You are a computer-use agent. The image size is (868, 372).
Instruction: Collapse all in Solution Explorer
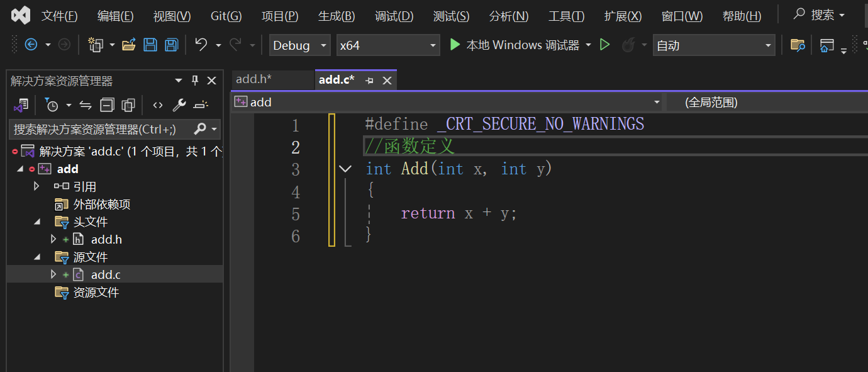tap(108, 104)
